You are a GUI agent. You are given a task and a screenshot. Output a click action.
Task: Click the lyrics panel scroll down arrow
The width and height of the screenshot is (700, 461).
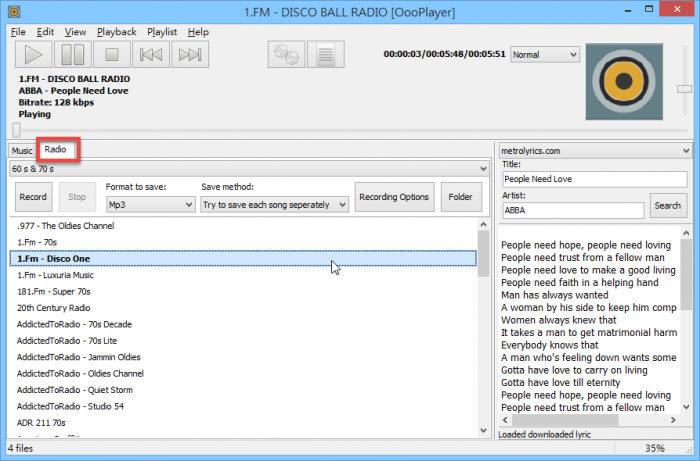click(x=686, y=407)
